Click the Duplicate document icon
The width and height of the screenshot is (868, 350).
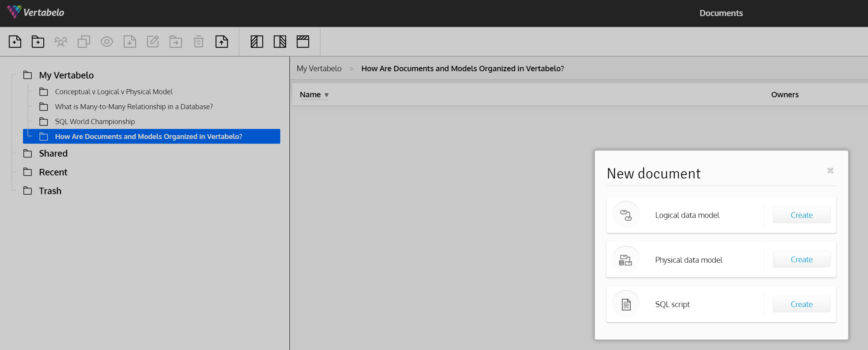tap(84, 41)
